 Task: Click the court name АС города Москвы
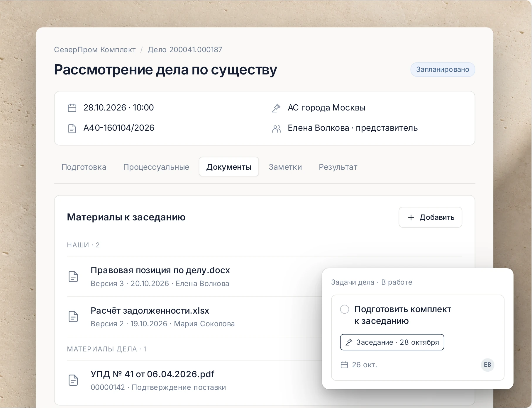326,108
